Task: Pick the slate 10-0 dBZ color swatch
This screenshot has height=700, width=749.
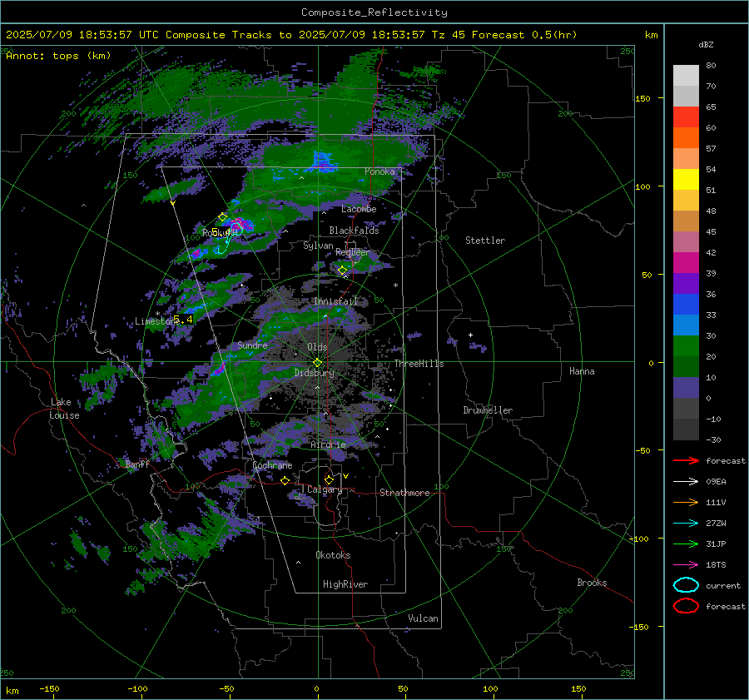Action: 686,388
